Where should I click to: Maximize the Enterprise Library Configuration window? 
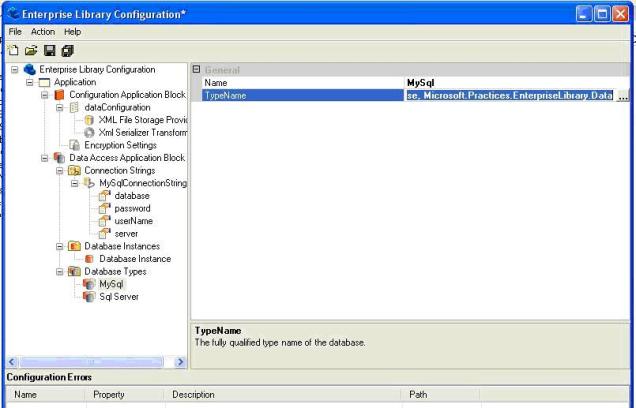[x=602, y=14]
